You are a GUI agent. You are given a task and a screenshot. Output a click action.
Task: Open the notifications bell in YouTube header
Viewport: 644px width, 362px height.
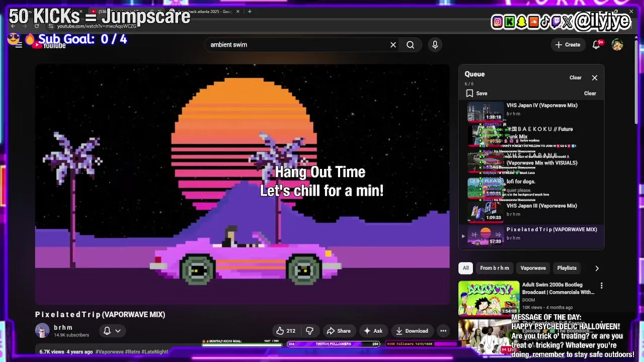pos(596,45)
